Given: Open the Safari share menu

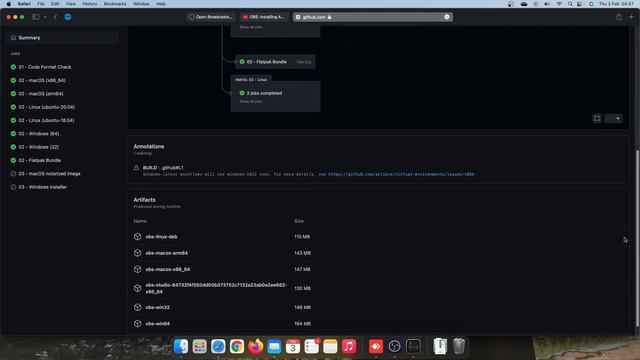Looking at the screenshot, I should 619,17.
